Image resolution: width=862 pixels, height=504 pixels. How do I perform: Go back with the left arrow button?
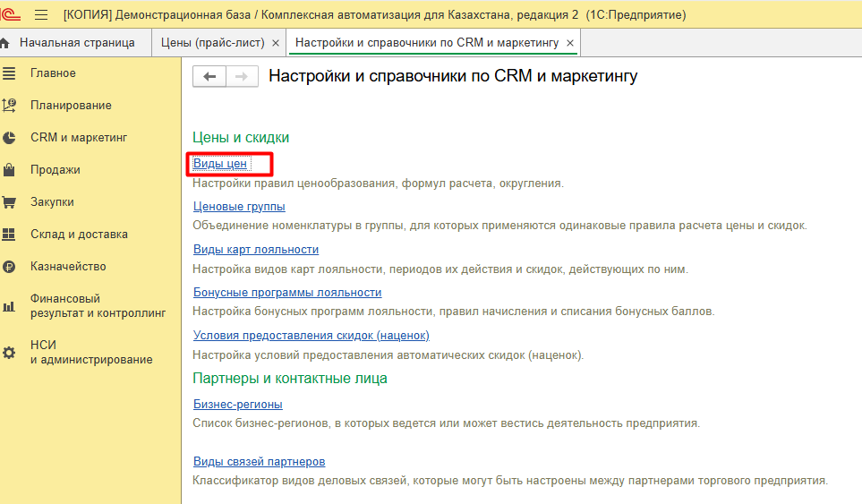pos(209,77)
